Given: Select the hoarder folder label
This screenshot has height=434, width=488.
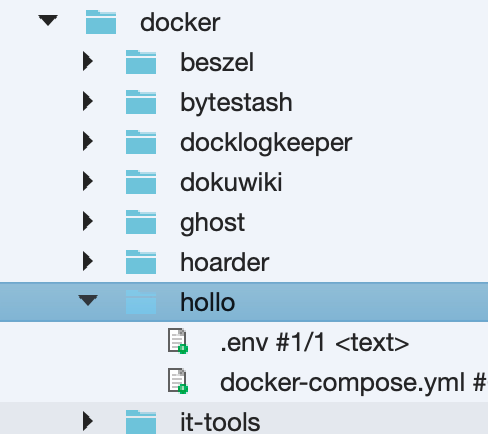Looking at the screenshot, I should tap(225, 262).
